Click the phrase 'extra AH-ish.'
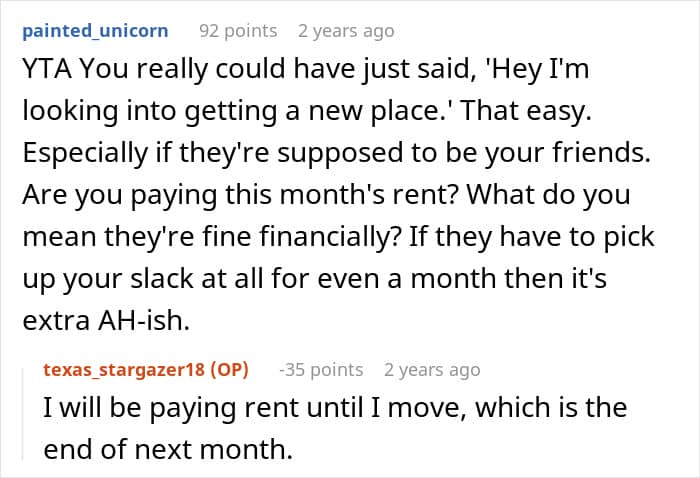 click(106, 320)
